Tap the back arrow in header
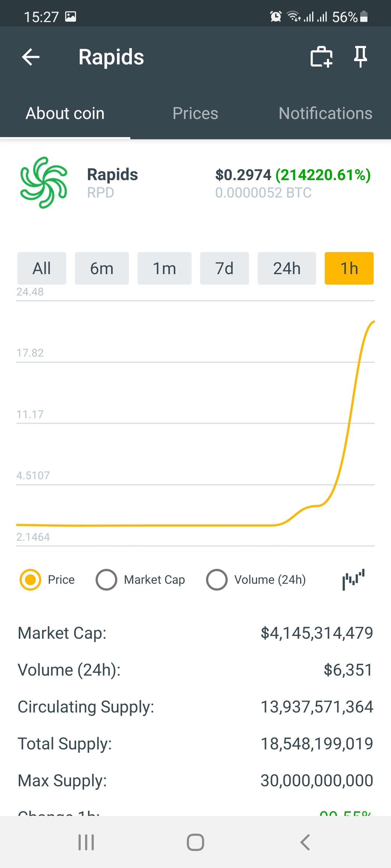This screenshot has height=868, width=391. tap(31, 57)
